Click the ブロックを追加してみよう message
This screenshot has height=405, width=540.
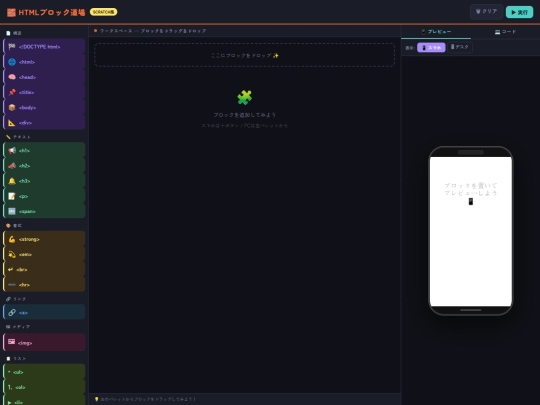coord(245,115)
